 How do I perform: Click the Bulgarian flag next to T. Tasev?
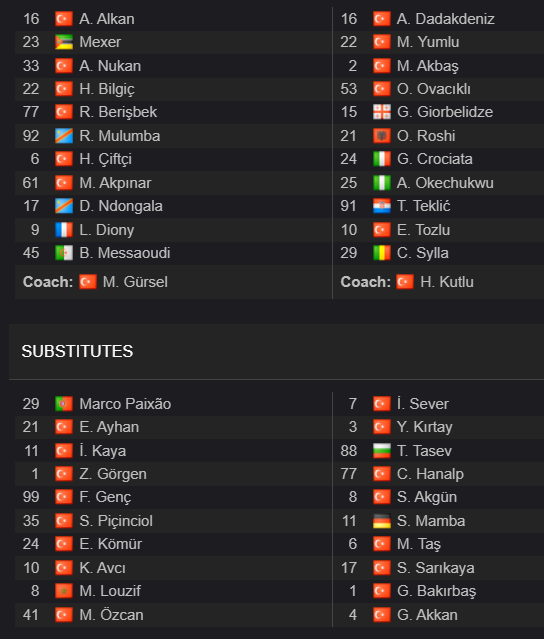point(382,451)
